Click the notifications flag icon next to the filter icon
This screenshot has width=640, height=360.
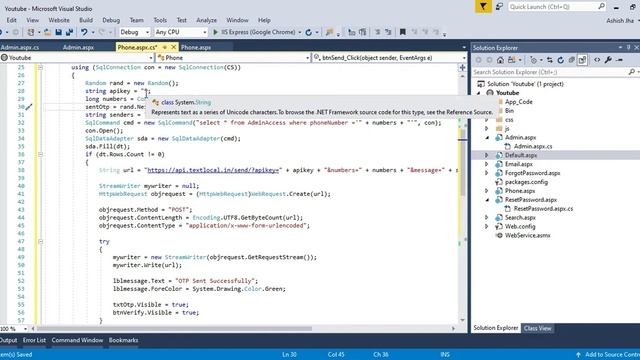click(499, 7)
